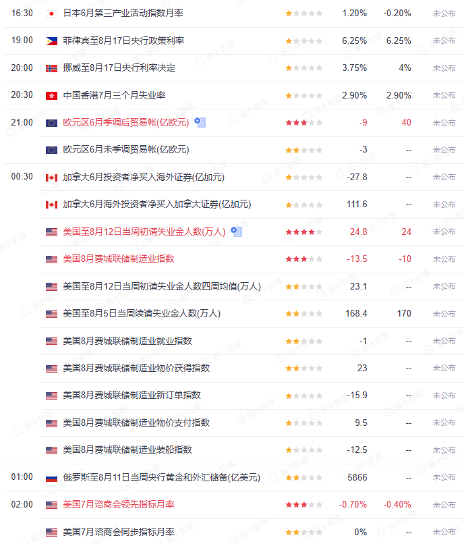Select the 02:00 time cell

click(x=22, y=504)
